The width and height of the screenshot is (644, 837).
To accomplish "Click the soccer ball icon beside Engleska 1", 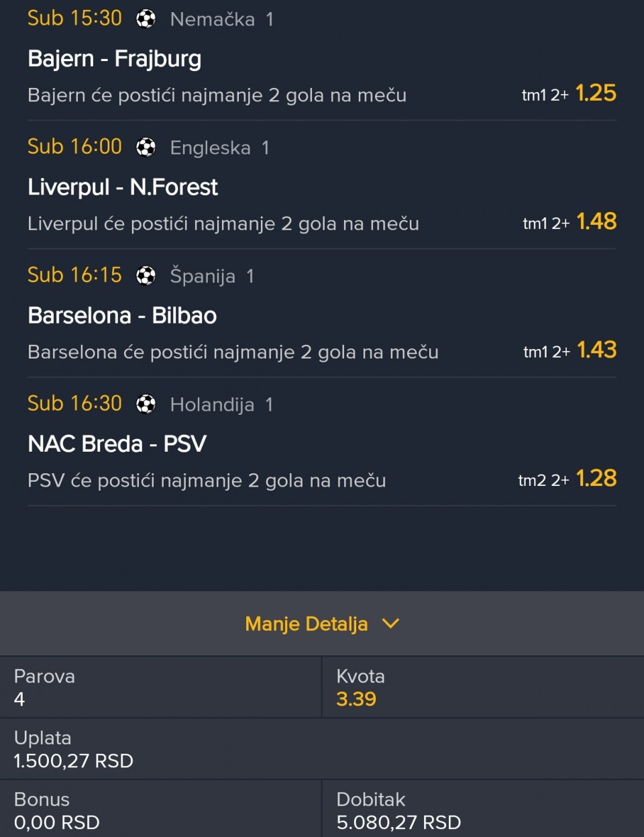I will tap(146, 147).
